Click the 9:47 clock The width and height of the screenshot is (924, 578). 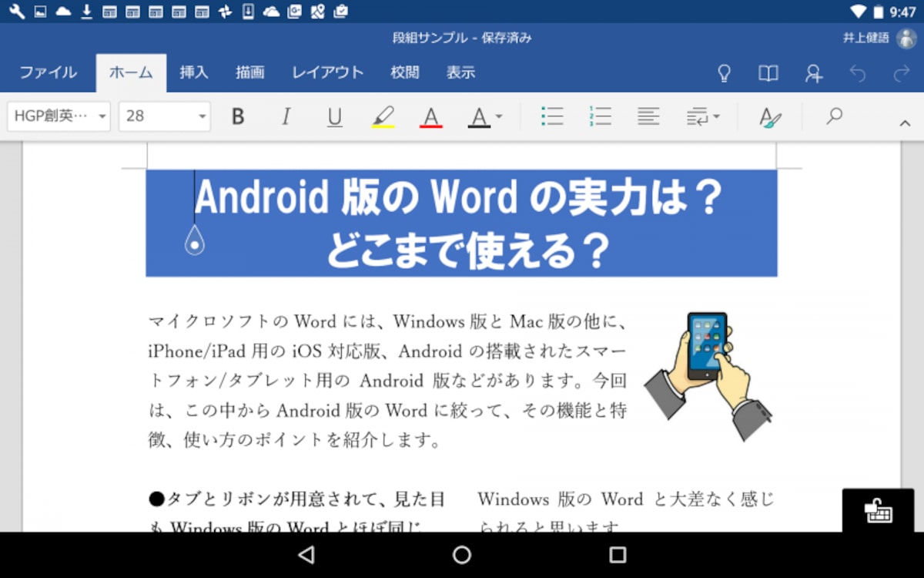pyautogui.click(x=902, y=12)
